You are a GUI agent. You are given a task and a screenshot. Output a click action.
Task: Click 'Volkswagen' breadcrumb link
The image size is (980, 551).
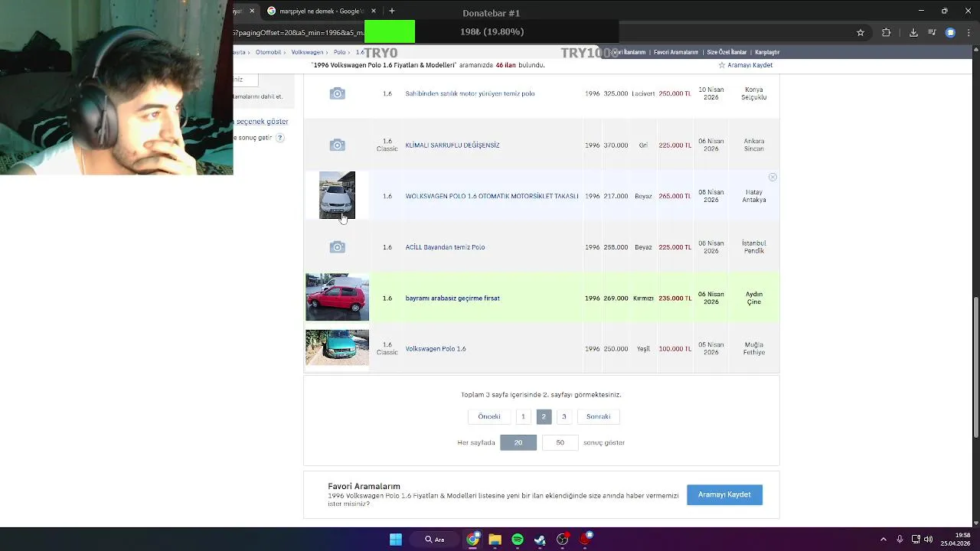coord(307,52)
